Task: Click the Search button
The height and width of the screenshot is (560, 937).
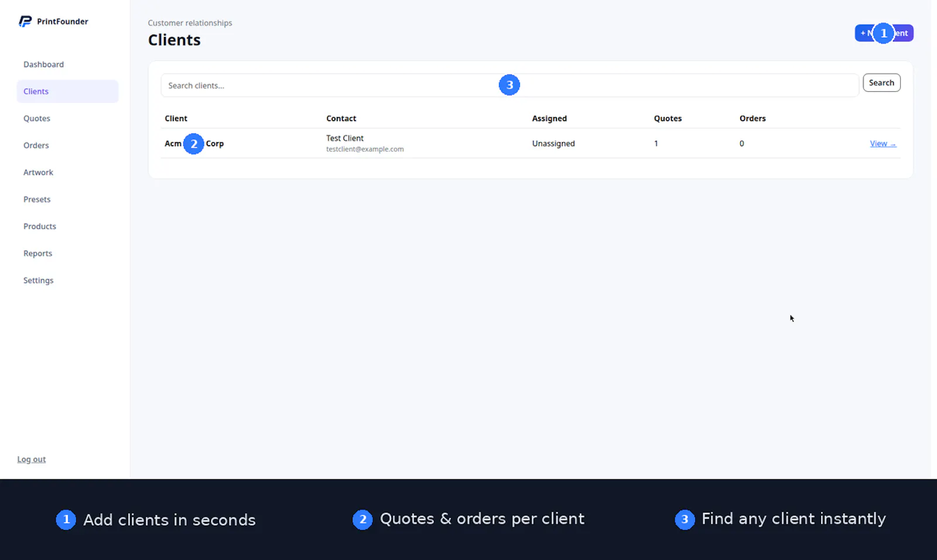Action: [x=881, y=83]
